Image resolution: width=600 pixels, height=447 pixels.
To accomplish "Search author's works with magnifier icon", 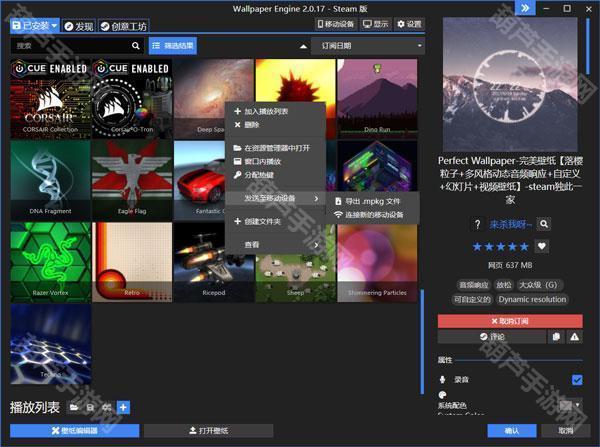I will [544, 224].
